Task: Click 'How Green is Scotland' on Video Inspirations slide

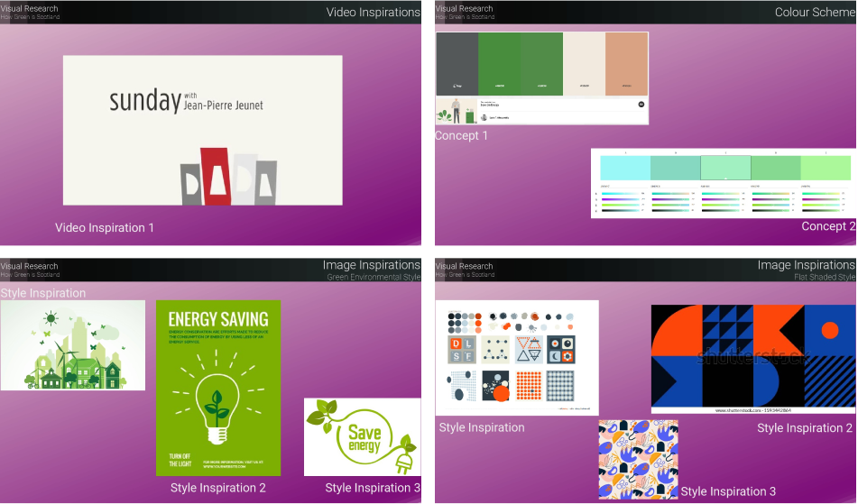Action: click(x=30, y=17)
